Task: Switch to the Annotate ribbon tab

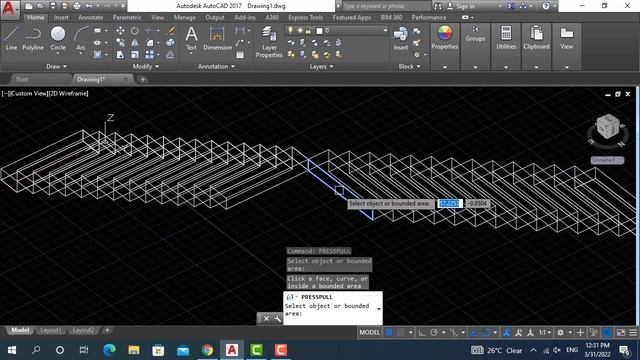Action: [x=91, y=18]
